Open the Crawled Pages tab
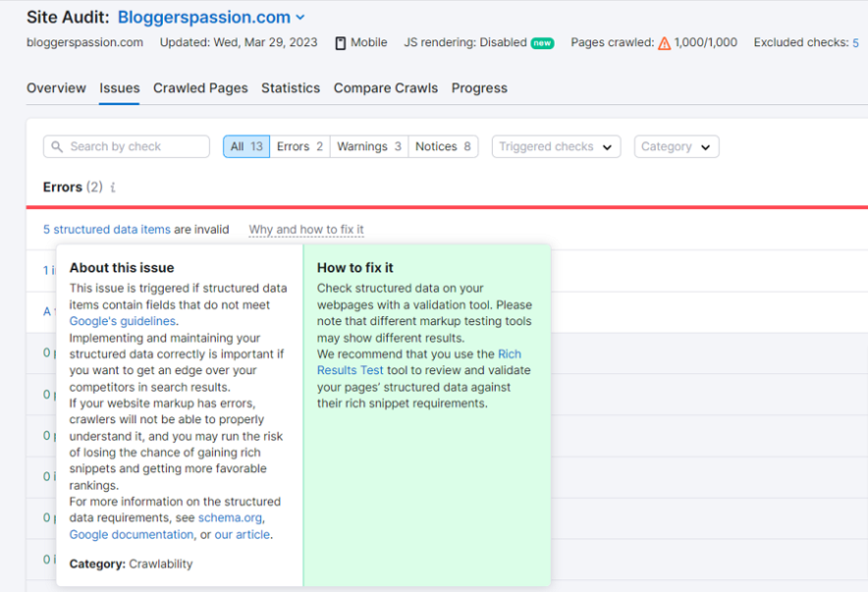Viewport: 868px width, 592px height. click(200, 88)
